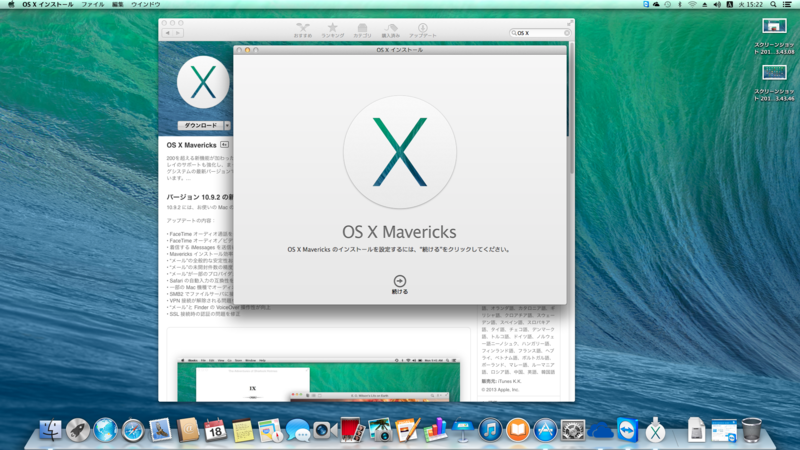Open the 編集 menu
Screen dimensions: 800x450
117,4
